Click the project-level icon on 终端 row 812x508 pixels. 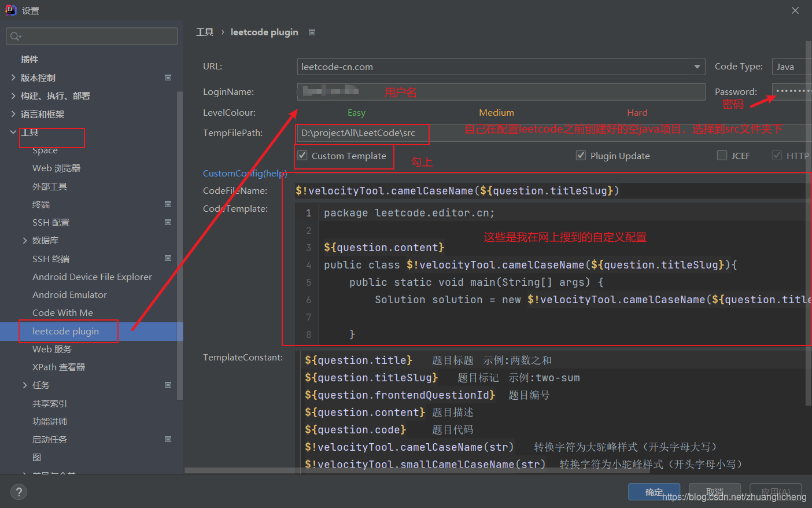point(168,204)
